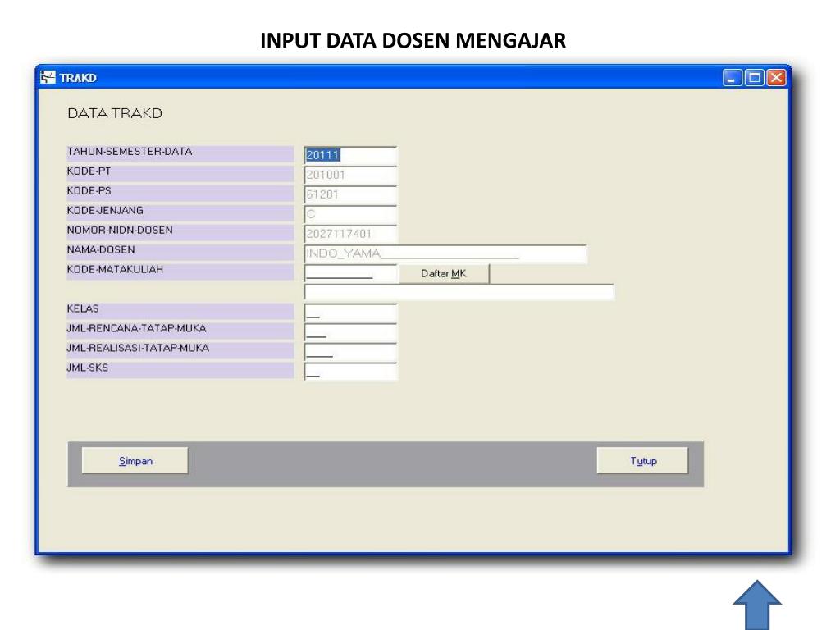Click the INPUT DATA DOSEN MENGAJAR slide title

click(413, 41)
